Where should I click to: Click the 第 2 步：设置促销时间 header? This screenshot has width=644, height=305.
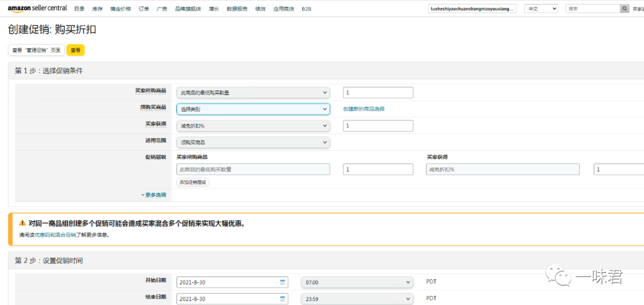pyautogui.click(x=49, y=260)
